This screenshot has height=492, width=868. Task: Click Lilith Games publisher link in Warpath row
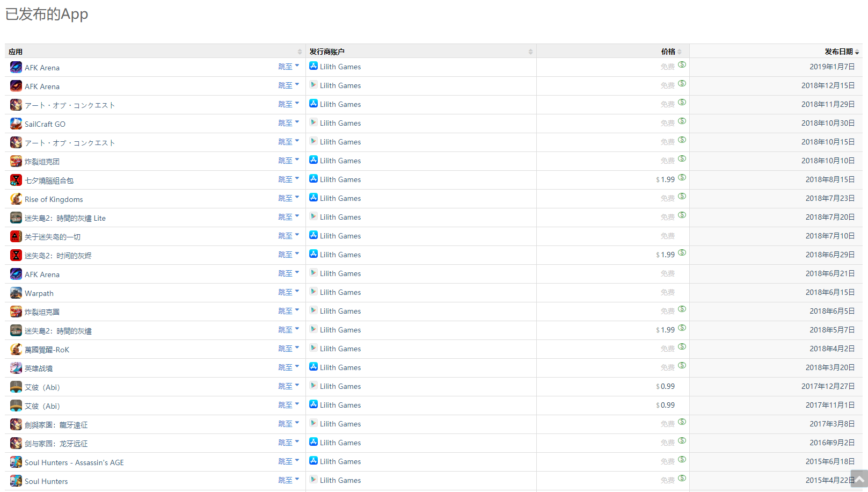[340, 292]
